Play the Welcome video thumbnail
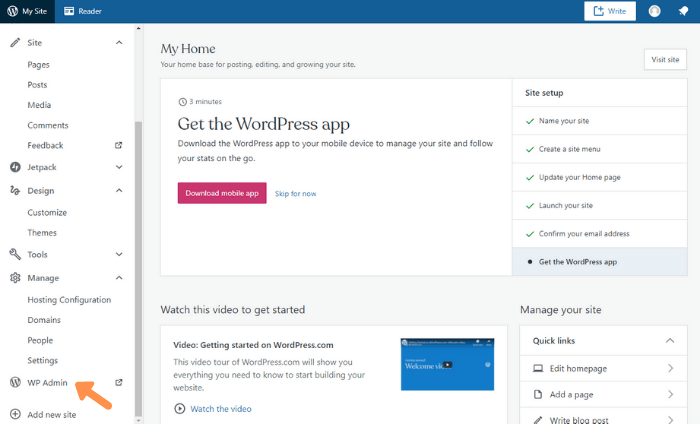The height and width of the screenshot is (429, 700). tap(447, 364)
